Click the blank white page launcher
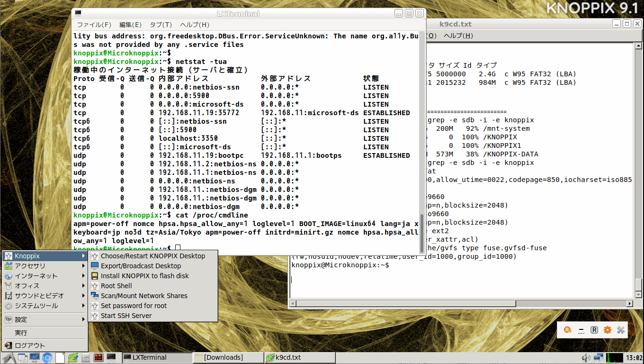644x364 pixels. tap(60, 358)
